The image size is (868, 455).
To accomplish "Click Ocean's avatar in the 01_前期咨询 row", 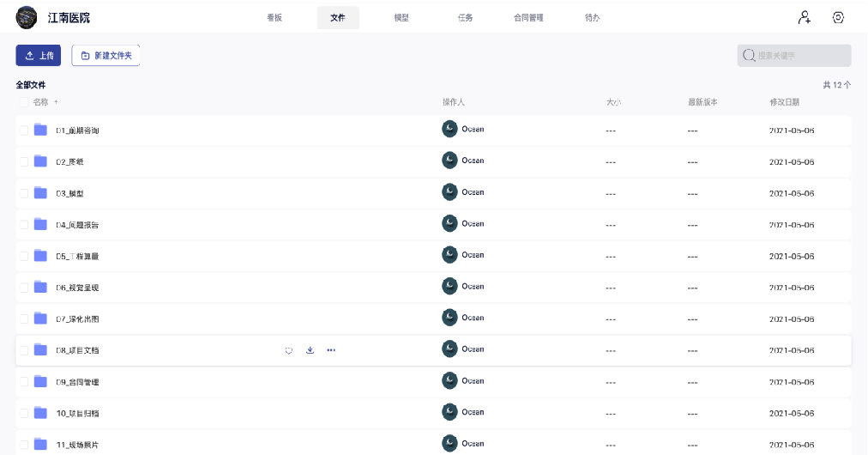I will pos(449,130).
